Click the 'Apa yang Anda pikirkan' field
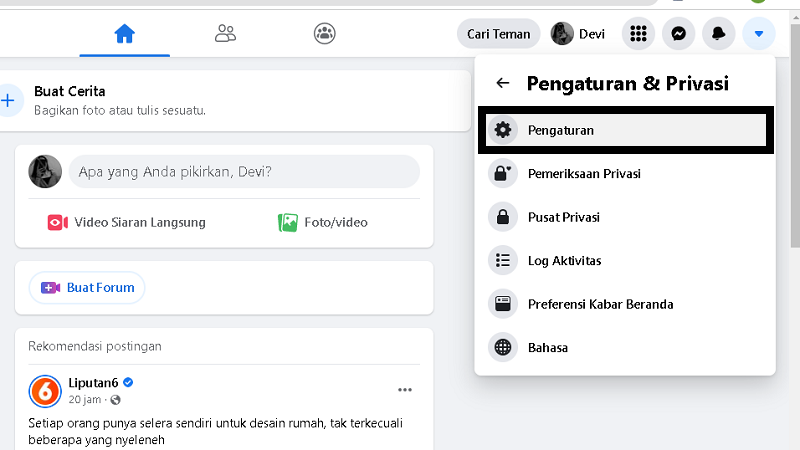 pyautogui.click(x=243, y=172)
